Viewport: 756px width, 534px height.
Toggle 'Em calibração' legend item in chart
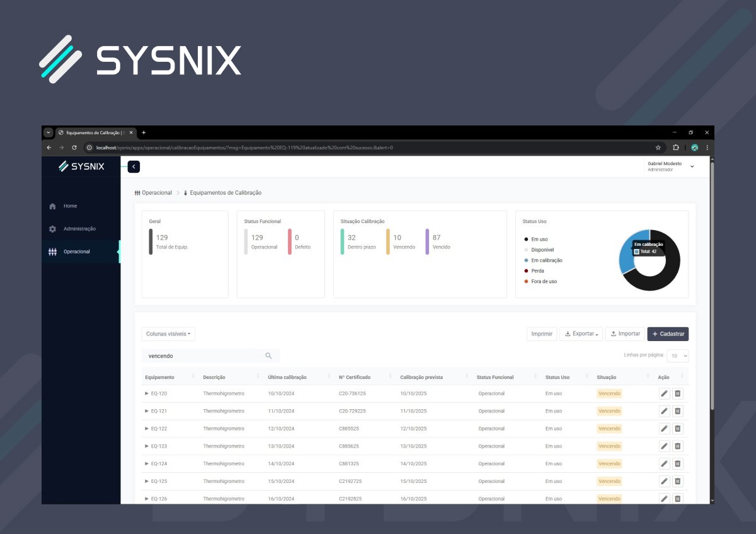coord(546,260)
